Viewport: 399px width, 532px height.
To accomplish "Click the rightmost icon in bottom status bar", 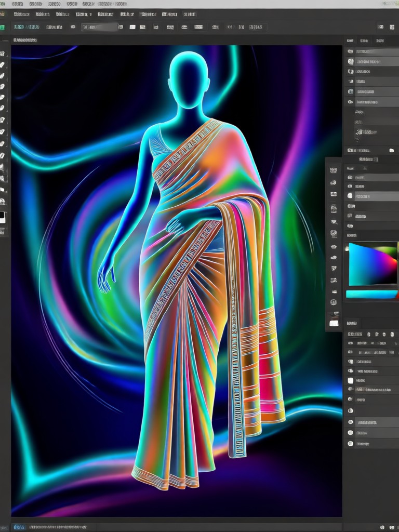I will [x=392, y=528].
